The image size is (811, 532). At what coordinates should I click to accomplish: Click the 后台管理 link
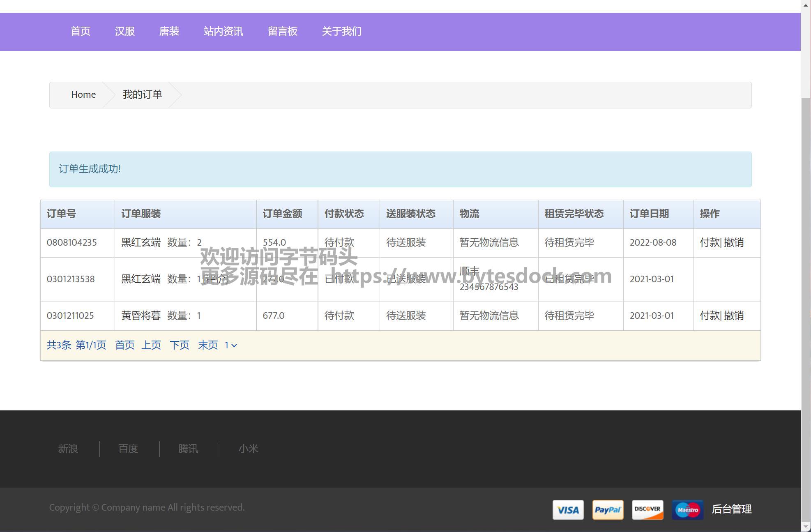731,509
